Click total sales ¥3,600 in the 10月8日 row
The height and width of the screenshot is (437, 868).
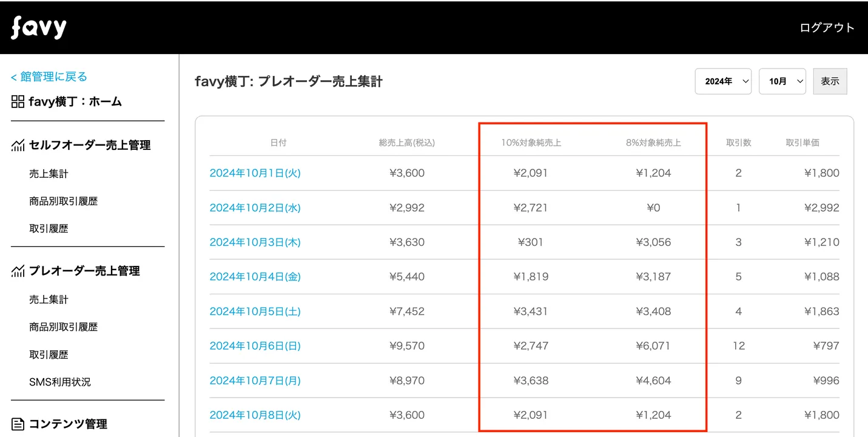(407, 415)
